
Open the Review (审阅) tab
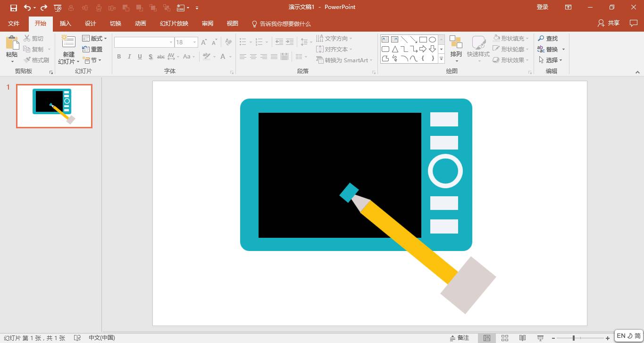click(208, 24)
